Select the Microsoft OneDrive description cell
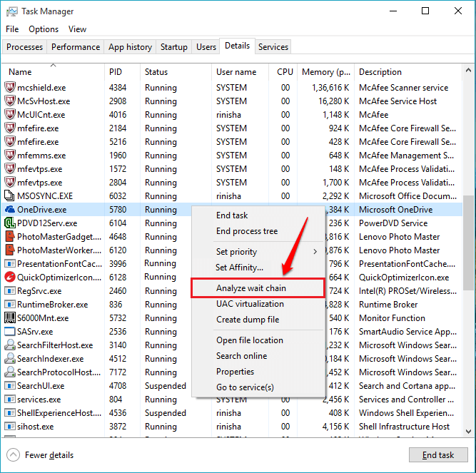Screen dimensions: 476x473 click(x=395, y=209)
